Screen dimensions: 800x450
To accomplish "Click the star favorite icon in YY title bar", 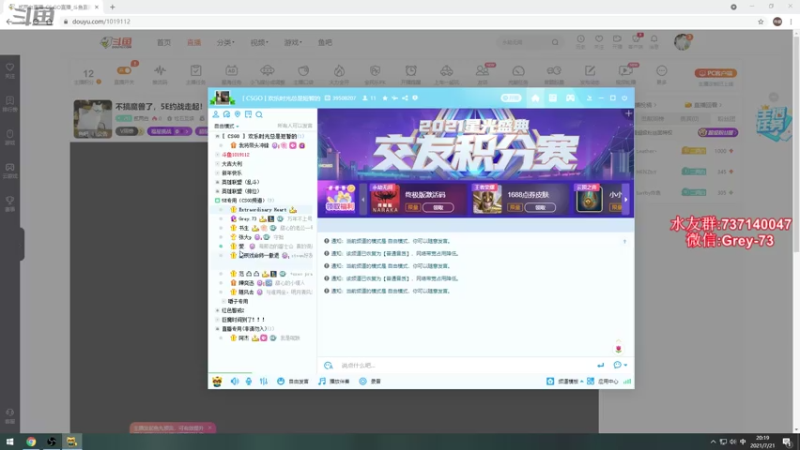I will [x=385, y=98].
